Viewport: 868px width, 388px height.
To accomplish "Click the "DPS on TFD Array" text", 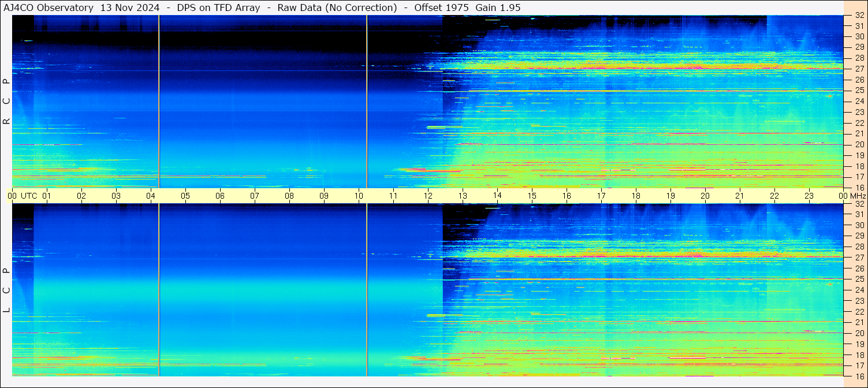I will point(219,8).
